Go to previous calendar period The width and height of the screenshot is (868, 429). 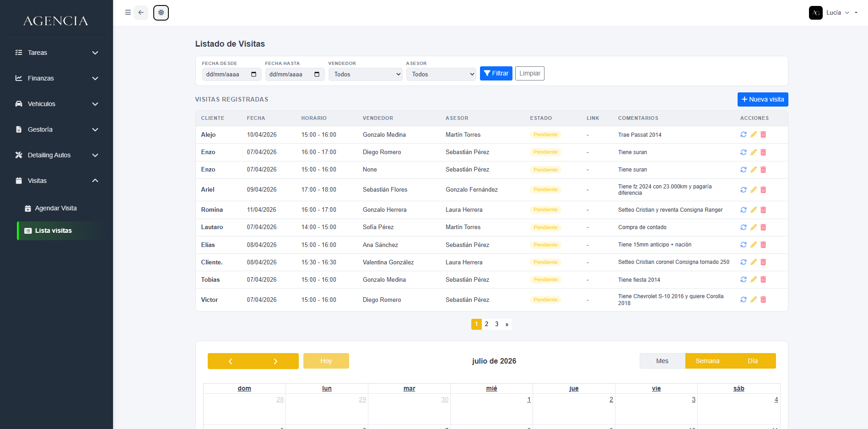(x=230, y=361)
